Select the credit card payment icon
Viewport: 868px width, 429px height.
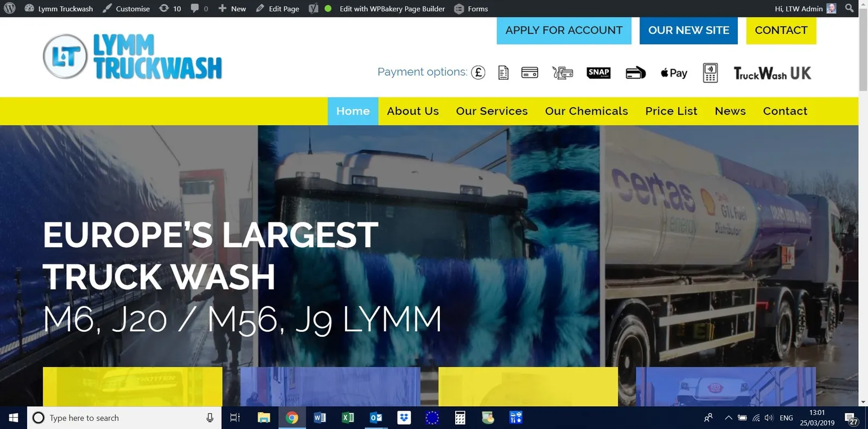[529, 73]
